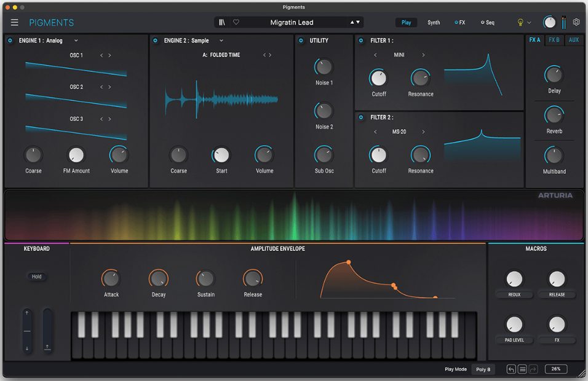This screenshot has height=381, width=588.
Task: Click the Sub Osc utility knob
Action: (x=324, y=155)
